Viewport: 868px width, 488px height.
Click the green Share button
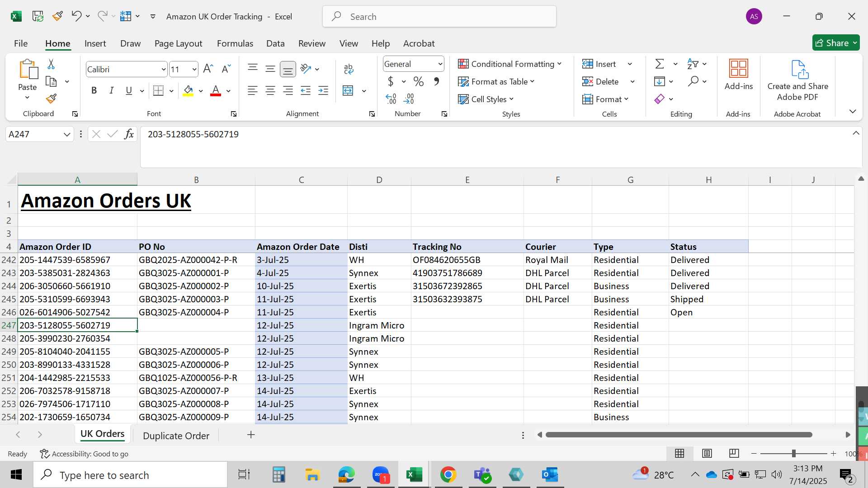pyautogui.click(x=836, y=43)
